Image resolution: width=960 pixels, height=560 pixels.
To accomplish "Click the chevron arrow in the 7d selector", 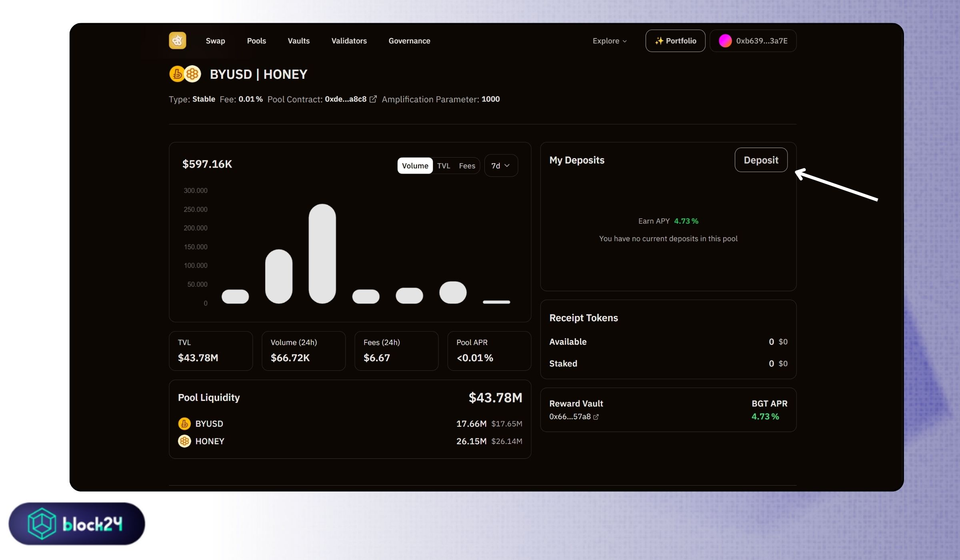I will click(x=507, y=166).
